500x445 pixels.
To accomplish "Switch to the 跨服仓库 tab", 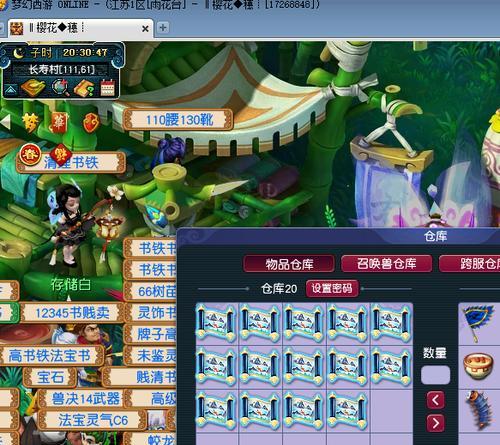I will [470, 264].
